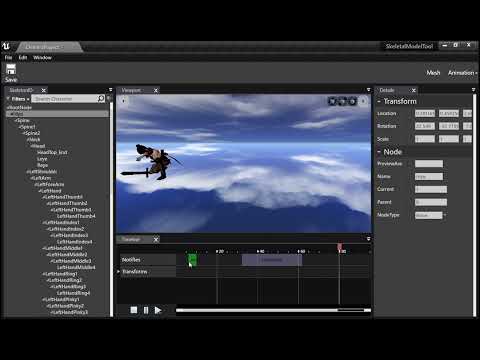Screen dimensions: 480x360
Task: Click the Rotation Y value field
Action: click(x=449, y=126)
